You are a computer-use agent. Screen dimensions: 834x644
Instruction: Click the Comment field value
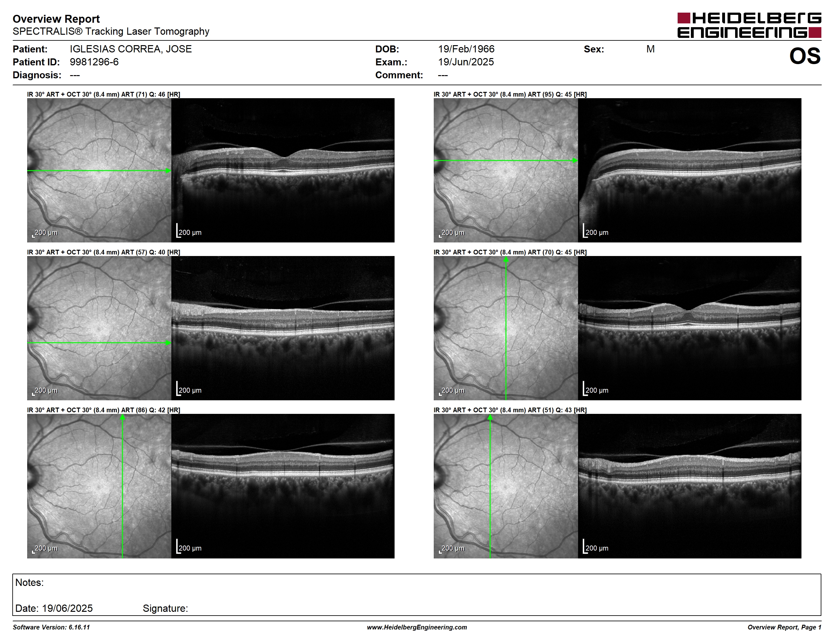click(x=443, y=75)
